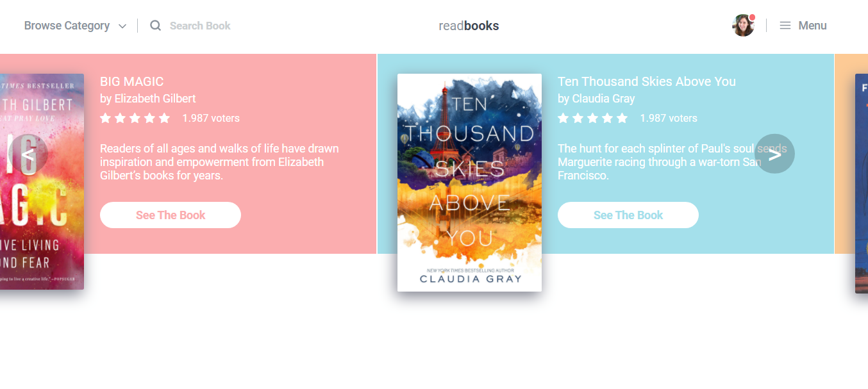Click the red notification dot on avatar
868x389 pixels.
pos(752,17)
